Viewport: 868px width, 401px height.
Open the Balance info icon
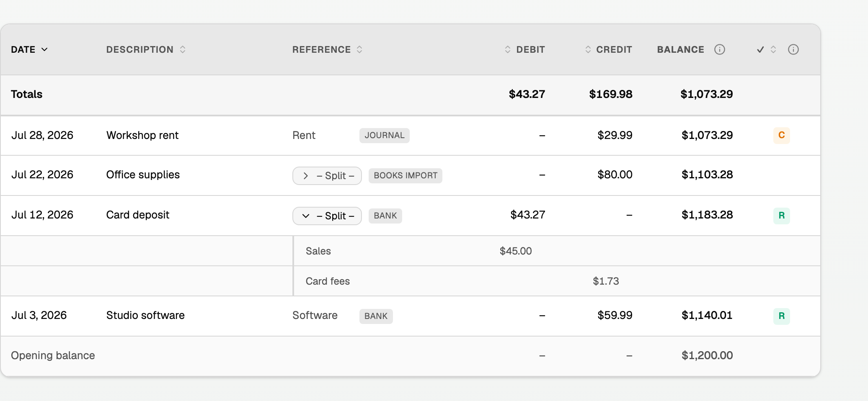pos(719,49)
